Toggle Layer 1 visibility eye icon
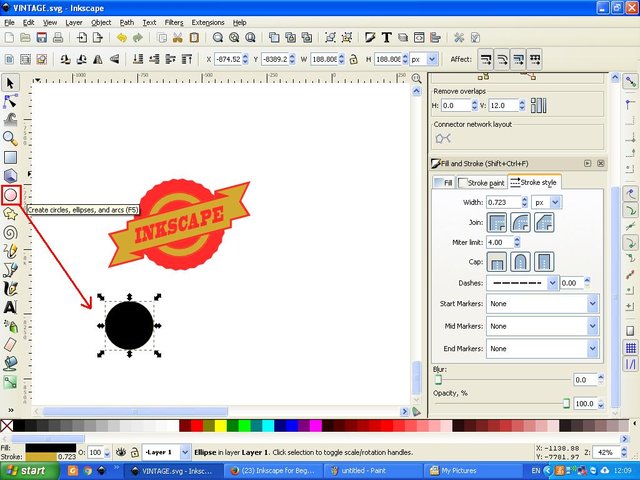 coord(120,452)
